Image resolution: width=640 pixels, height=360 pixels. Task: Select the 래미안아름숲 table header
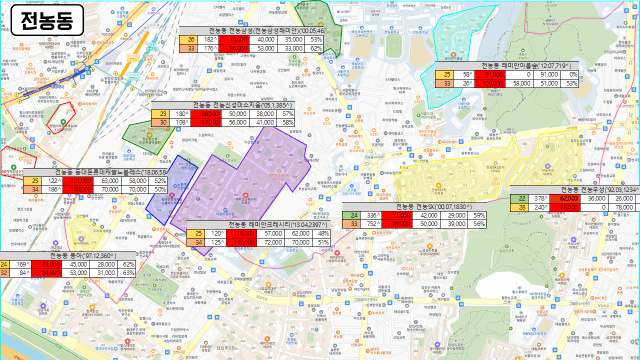click(x=507, y=66)
